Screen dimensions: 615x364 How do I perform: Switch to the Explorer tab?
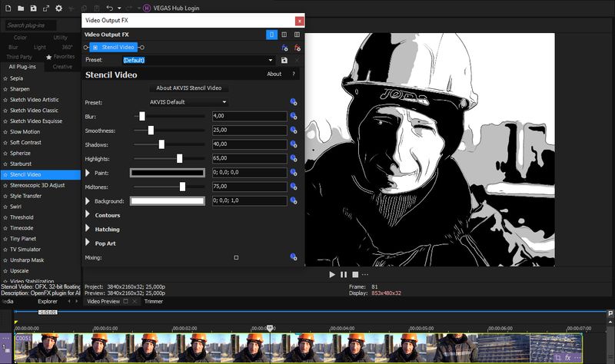pos(48,301)
